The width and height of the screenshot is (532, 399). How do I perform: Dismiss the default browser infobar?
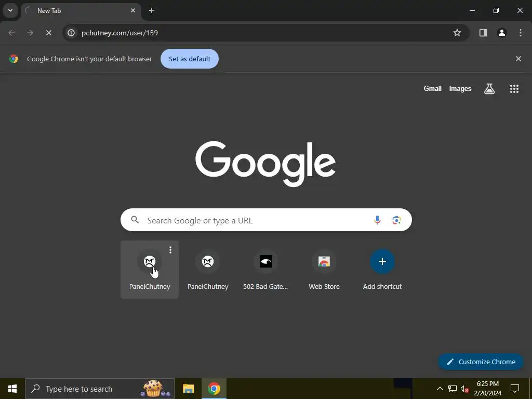(x=518, y=59)
